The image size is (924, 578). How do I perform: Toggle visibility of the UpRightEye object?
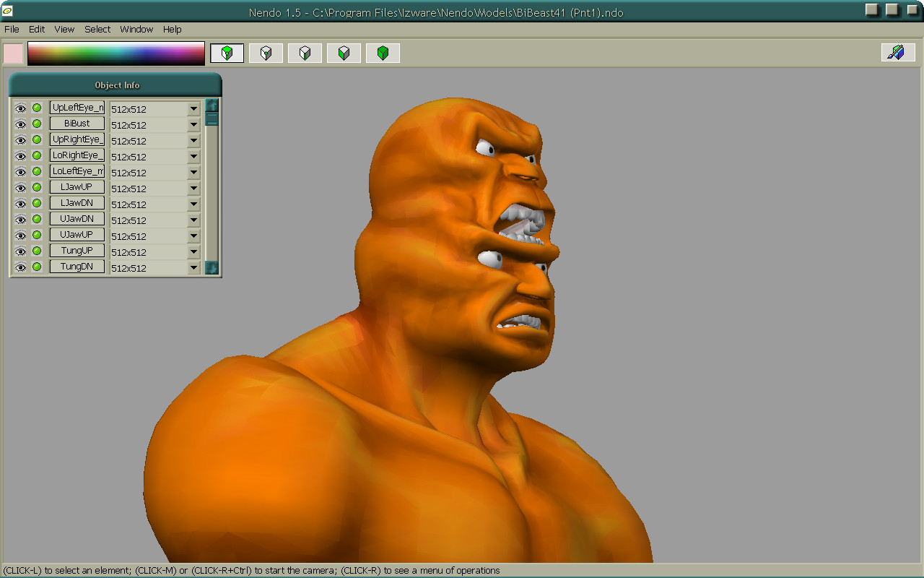pos(21,140)
